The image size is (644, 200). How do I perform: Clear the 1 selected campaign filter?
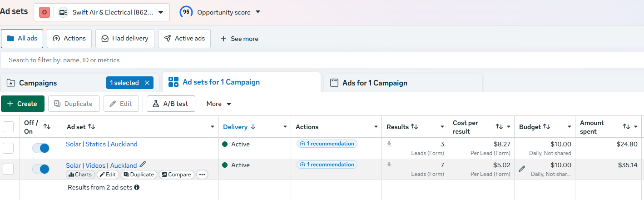pyautogui.click(x=147, y=83)
